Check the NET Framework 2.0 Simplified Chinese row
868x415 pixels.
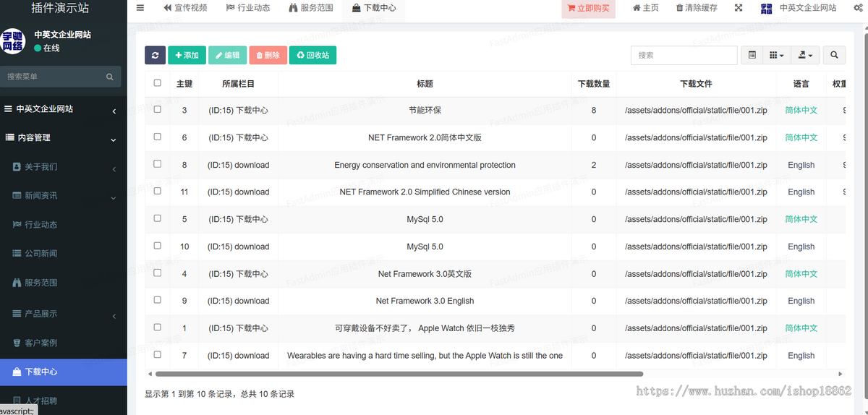click(x=158, y=192)
